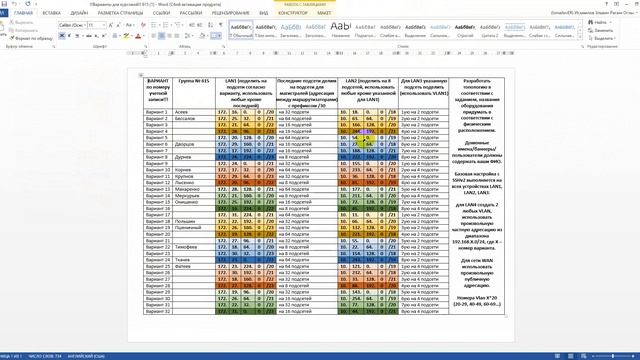Image resolution: width=640 pixels, height=360 pixels.
Task: Switch to read mode view in status bar
Action: point(557,356)
